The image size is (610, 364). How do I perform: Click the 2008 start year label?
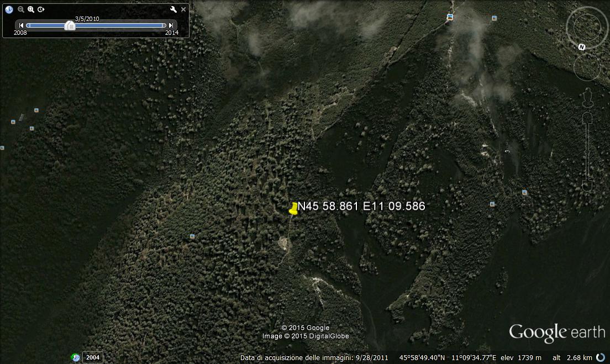pyautogui.click(x=20, y=33)
